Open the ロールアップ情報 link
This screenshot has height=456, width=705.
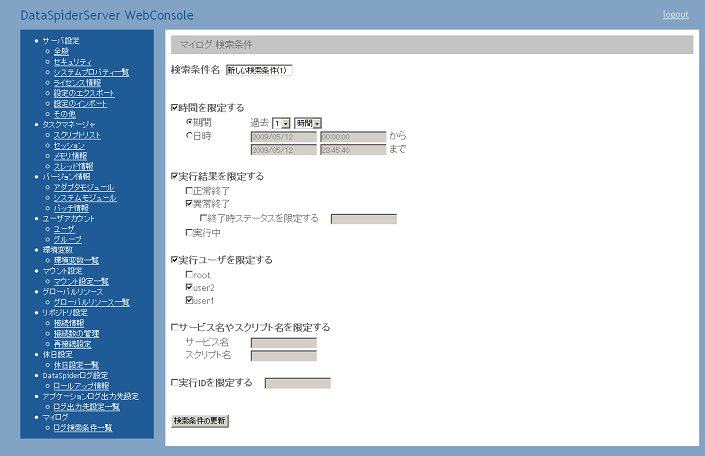[81, 386]
